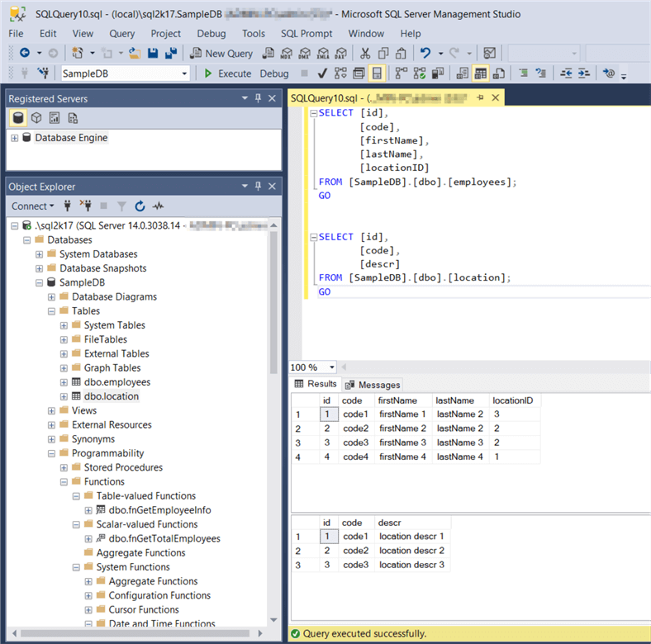Switch to the Messages tab
Viewport: 651px width, 644px height.
373,385
